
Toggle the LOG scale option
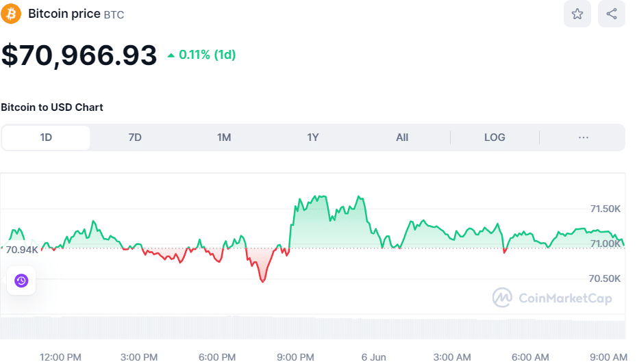pyautogui.click(x=495, y=138)
